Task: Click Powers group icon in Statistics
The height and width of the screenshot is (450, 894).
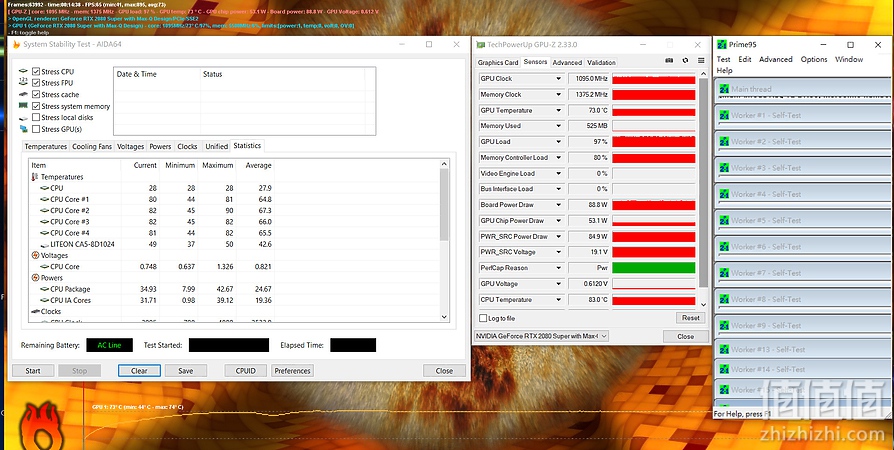Action: [35, 278]
